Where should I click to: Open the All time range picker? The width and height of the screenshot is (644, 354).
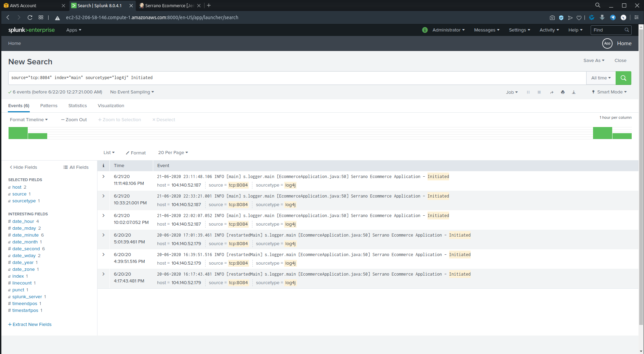(x=601, y=78)
